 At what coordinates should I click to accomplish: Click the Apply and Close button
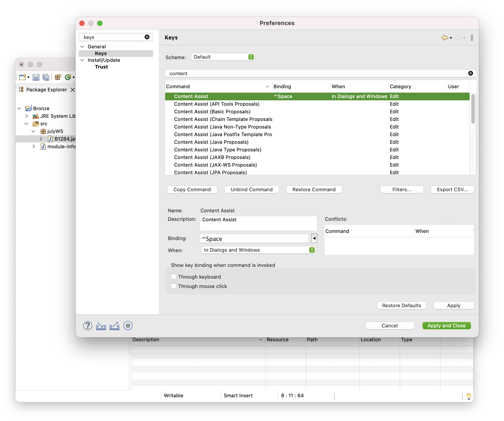[x=446, y=326]
